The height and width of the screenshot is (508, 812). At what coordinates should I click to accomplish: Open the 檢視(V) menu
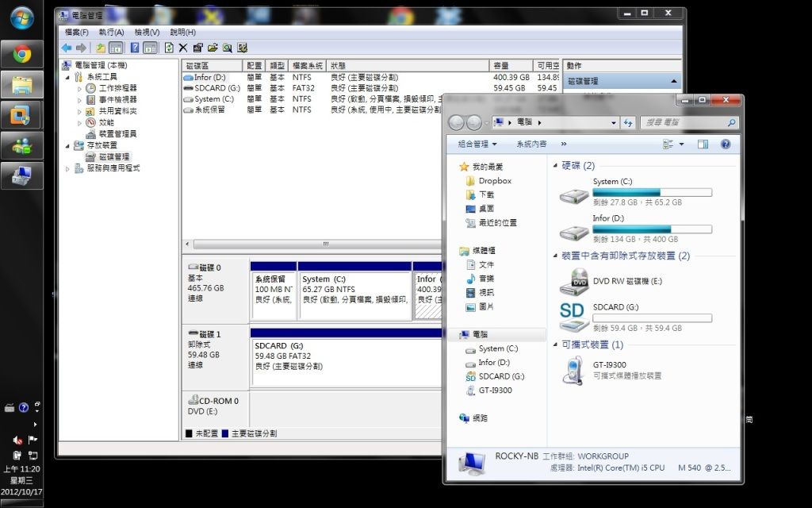click(x=147, y=32)
